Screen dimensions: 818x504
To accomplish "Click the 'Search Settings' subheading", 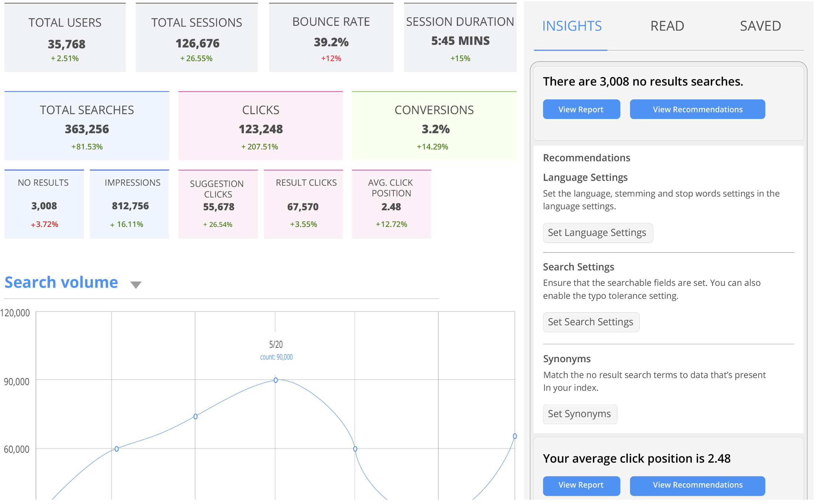I will 578,267.
